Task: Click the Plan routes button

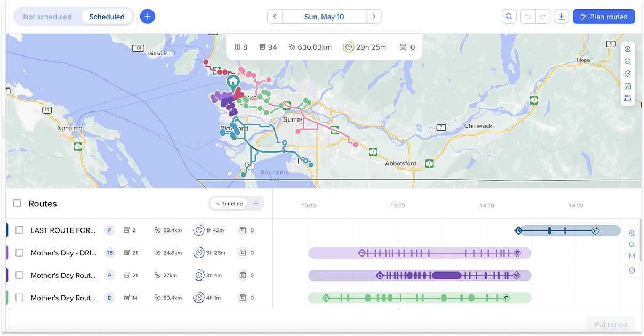Action: (x=604, y=17)
